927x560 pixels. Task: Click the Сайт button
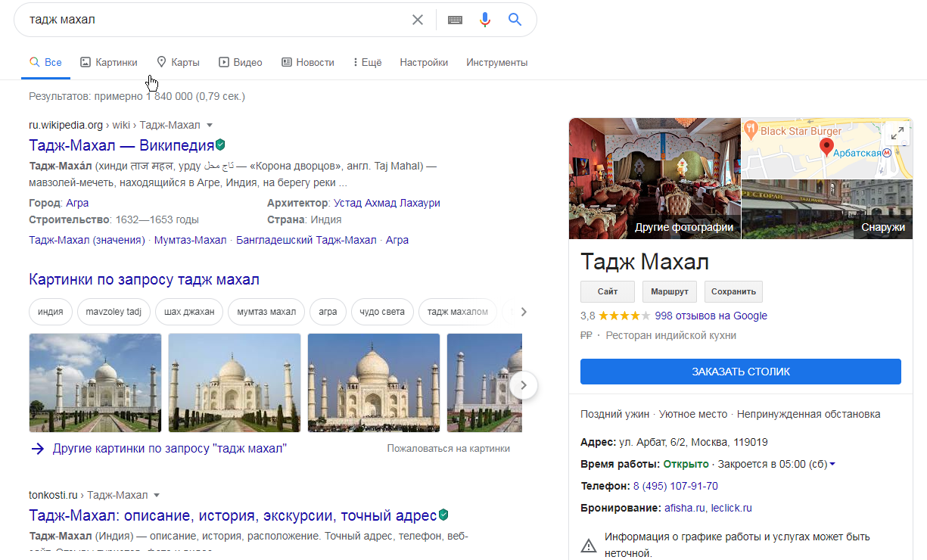point(608,291)
